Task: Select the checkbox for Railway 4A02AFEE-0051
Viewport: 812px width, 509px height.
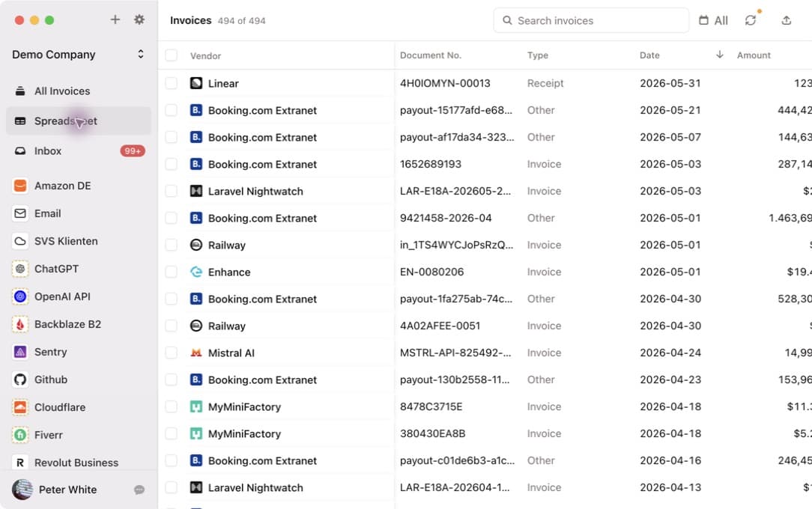Action: click(172, 326)
